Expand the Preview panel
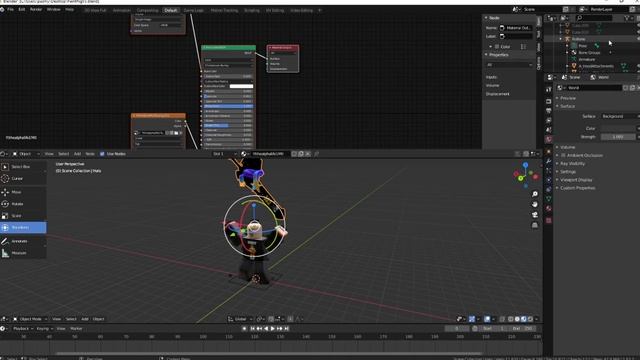This screenshot has width=640, height=360. click(x=568, y=98)
